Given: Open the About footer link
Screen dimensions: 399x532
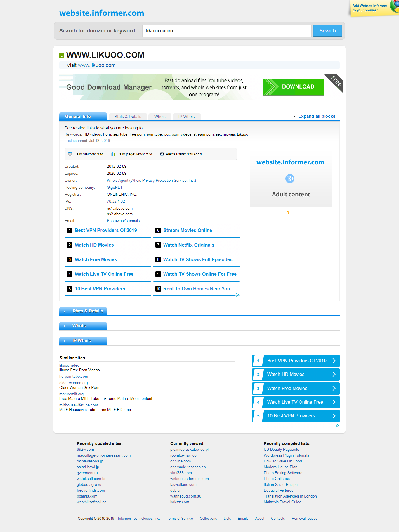Looking at the screenshot, I should (x=260, y=519).
